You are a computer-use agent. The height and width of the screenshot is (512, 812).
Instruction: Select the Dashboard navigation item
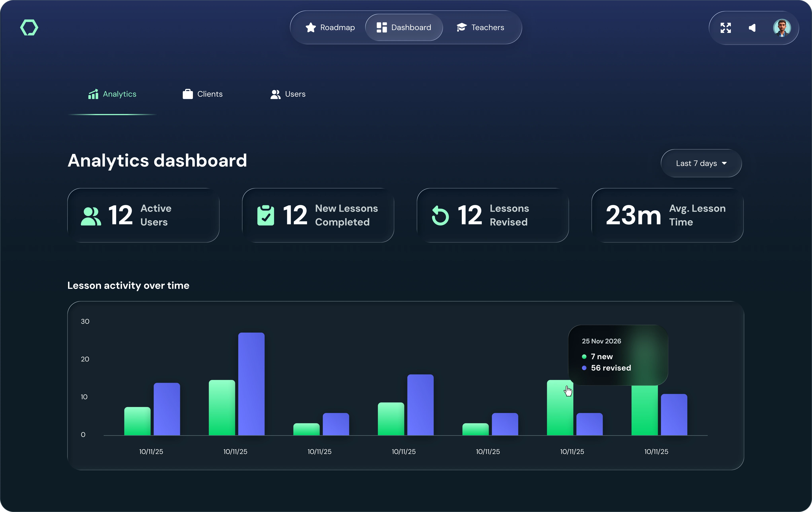[404, 27]
